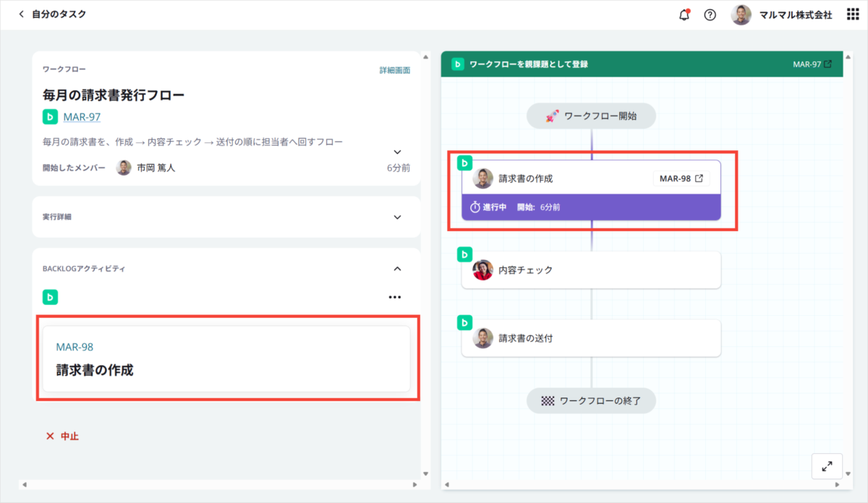This screenshot has width=868, height=503.
Task: Click the ワークフロー開始 node
Action: [591, 116]
